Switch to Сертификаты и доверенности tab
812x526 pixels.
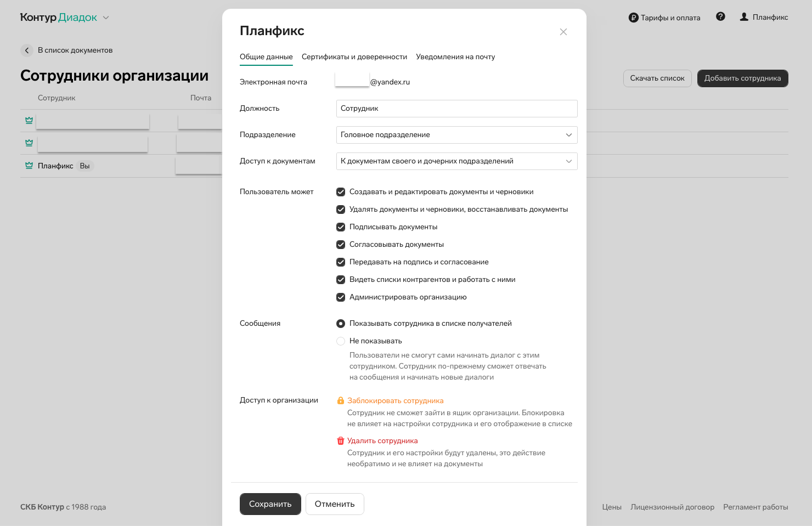tap(354, 57)
